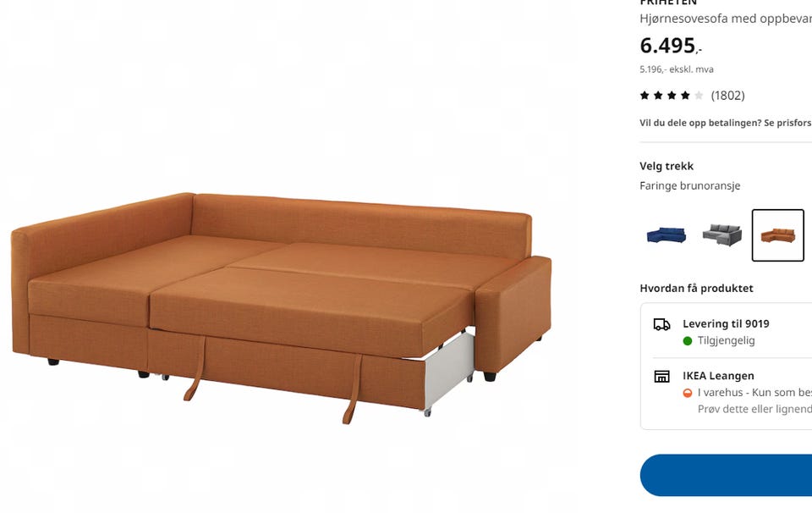
Task: Select the grey sofa cover swatch
Action: pos(721,235)
